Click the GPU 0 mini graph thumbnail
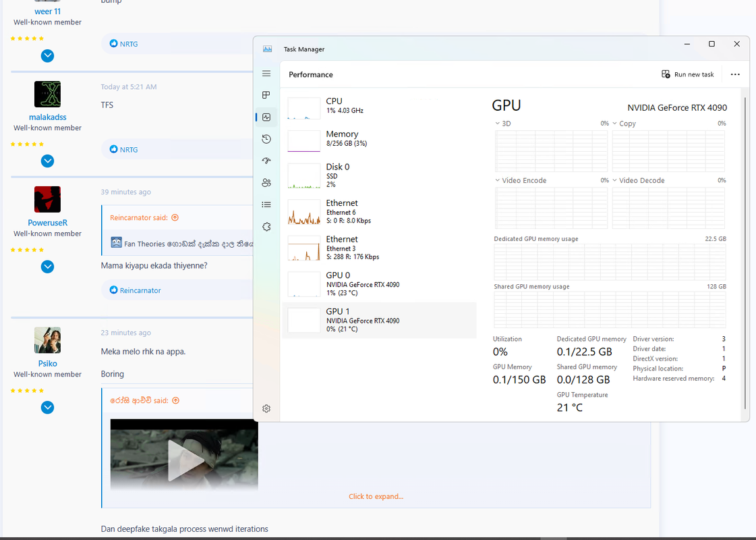Image resolution: width=756 pixels, height=540 pixels. point(303,284)
